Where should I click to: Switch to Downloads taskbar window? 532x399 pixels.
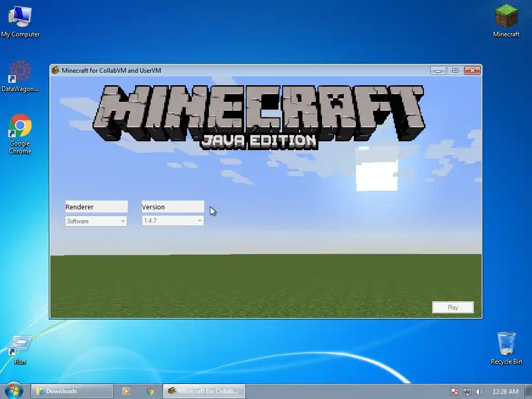click(x=72, y=391)
